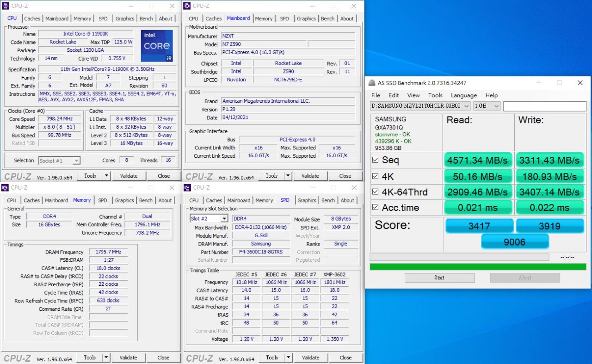The width and height of the screenshot is (592, 364).
Task: Click the green benchmark progress bar
Action: pos(478,267)
